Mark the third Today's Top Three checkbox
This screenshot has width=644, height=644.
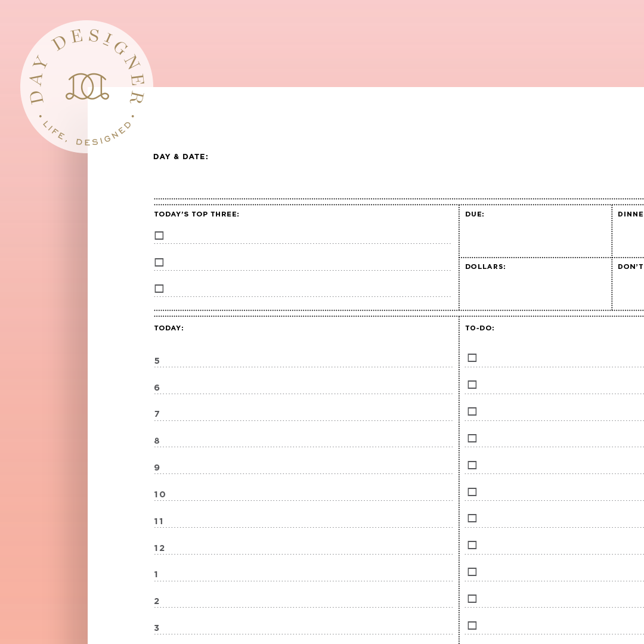tap(159, 289)
